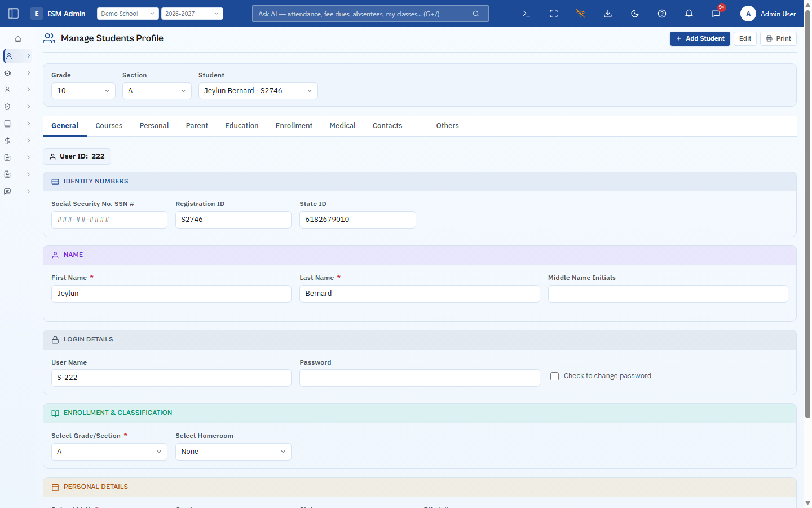The height and width of the screenshot is (508, 812).
Task: Open the book sidebar icon
Action: pyautogui.click(x=7, y=124)
